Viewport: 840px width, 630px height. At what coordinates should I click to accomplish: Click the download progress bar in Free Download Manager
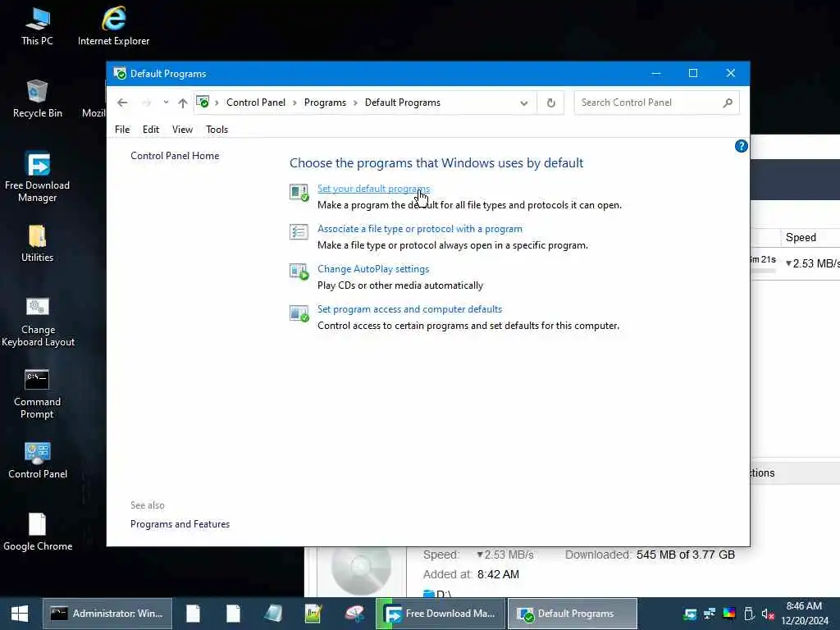[763, 271]
